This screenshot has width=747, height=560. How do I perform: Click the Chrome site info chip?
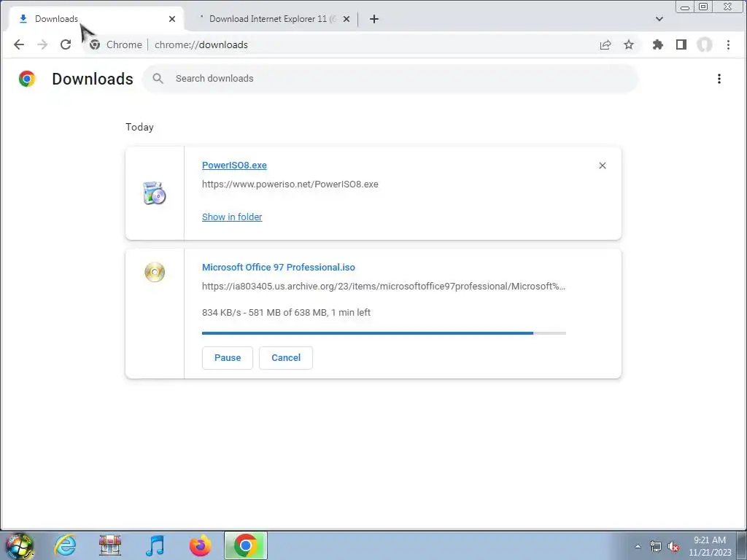click(x=117, y=44)
